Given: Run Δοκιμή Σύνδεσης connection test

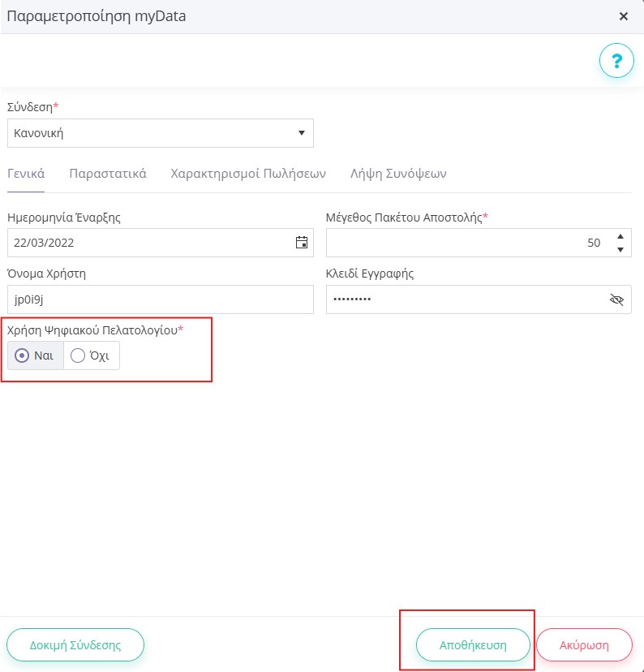Looking at the screenshot, I should coord(75,645).
